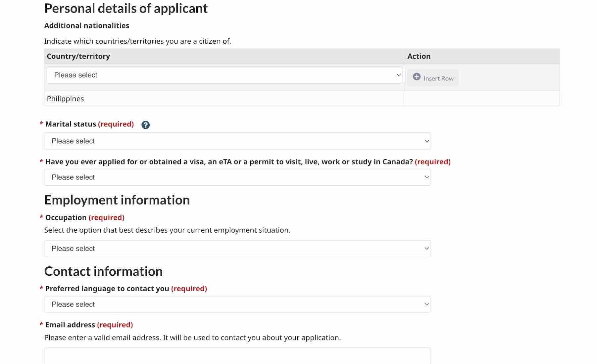
Task: Open the Marital status dropdown
Action: coord(237,141)
